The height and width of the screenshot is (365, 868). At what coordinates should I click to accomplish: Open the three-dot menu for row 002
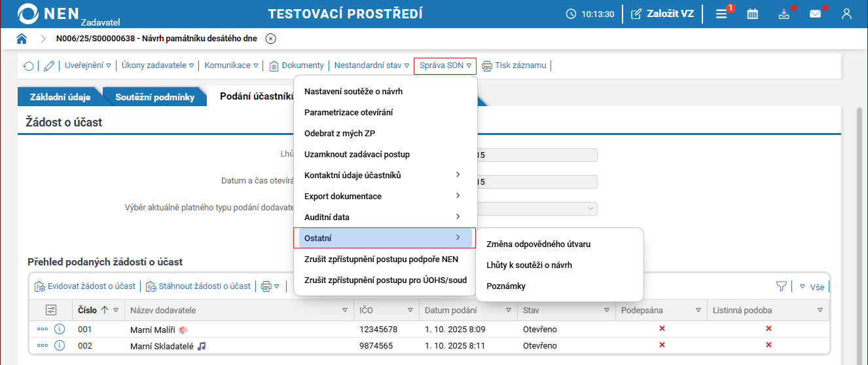pyautogui.click(x=43, y=345)
